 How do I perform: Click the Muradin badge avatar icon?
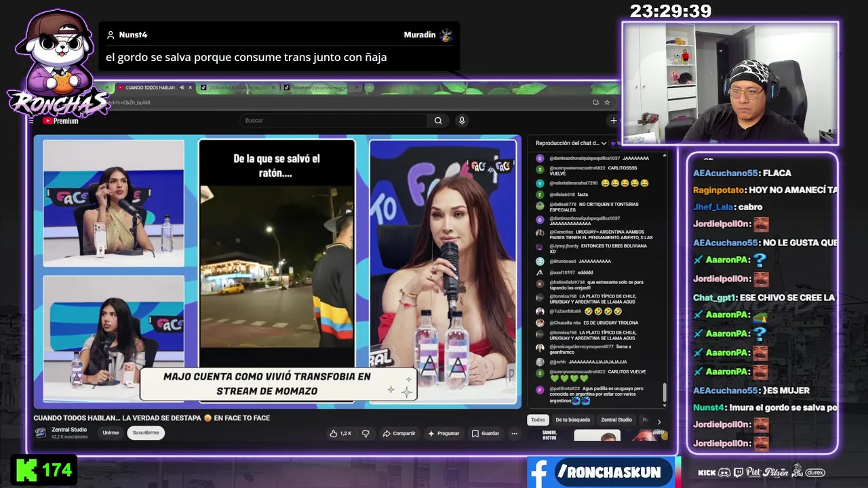[x=446, y=35]
